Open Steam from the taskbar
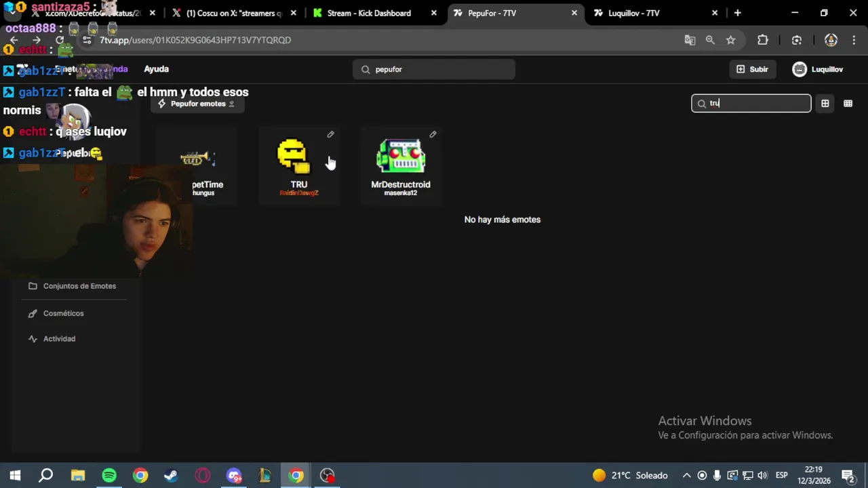Image resolution: width=868 pixels, height=488 pixels. 171,475
